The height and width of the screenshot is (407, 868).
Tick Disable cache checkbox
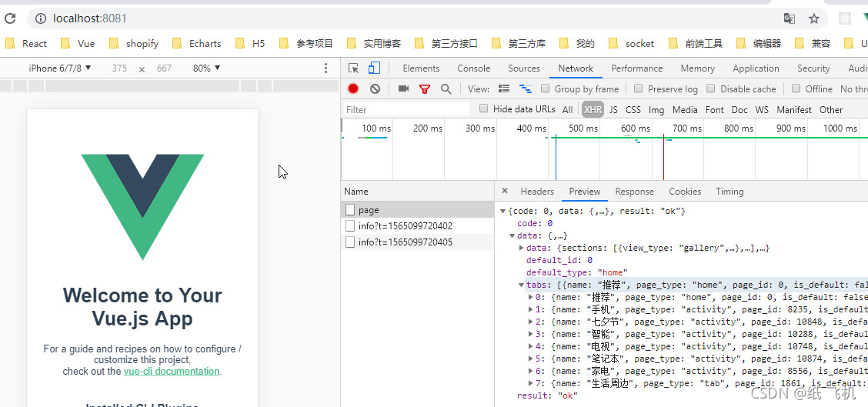point(711,88)
